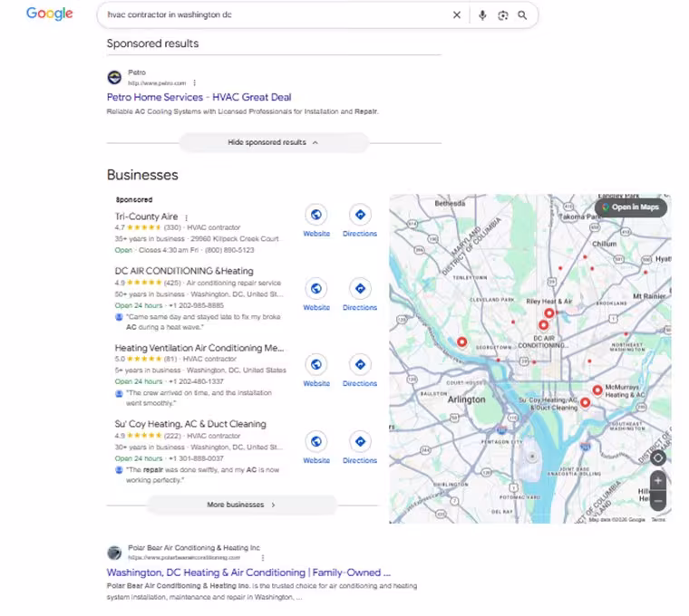Screen dimensions: 689x616
Task: Click DC AIR phone +1 202-985-8885
Action: [197, 305]
